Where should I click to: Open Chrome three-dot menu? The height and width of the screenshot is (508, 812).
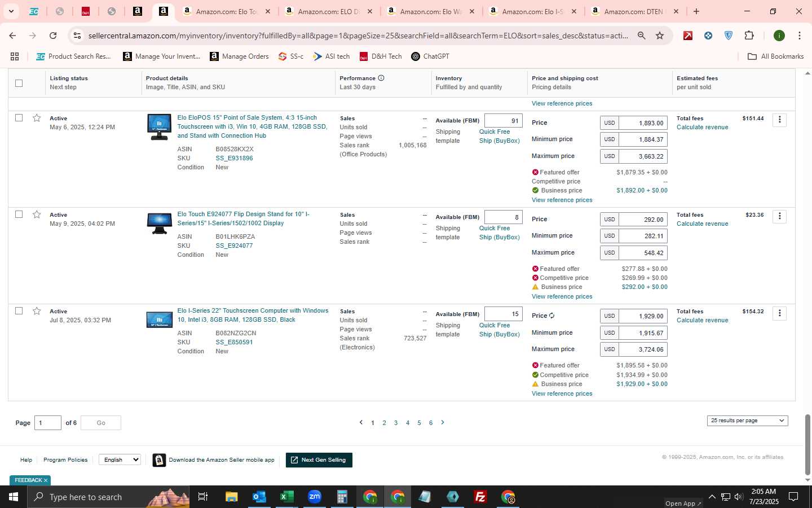pyautogui.click(x=800, y=36)
